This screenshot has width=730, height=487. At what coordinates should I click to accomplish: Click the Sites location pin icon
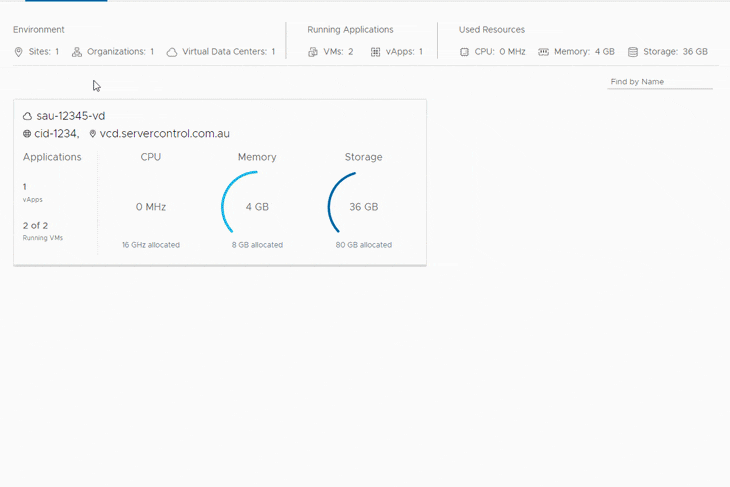tap(18, 52)
